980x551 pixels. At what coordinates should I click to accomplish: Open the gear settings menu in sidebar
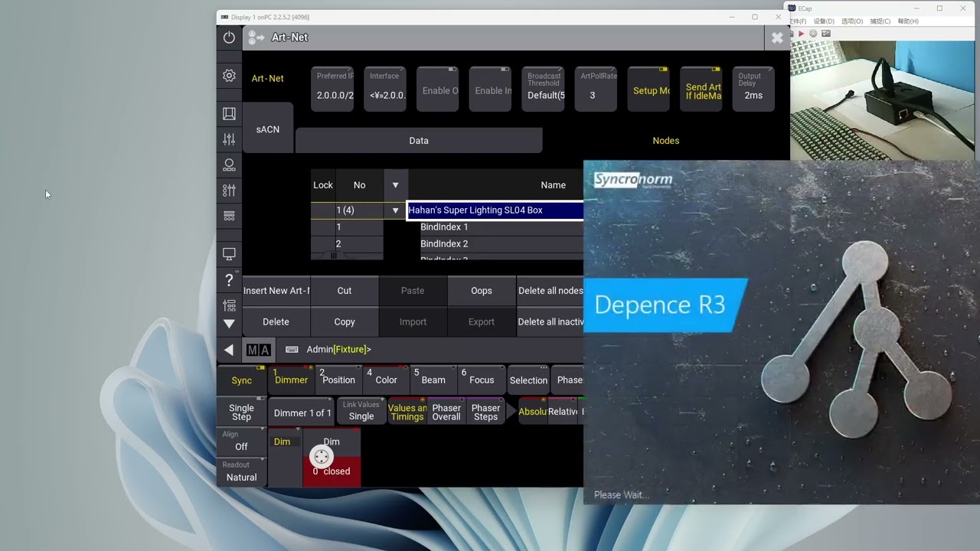click(229, 76)
